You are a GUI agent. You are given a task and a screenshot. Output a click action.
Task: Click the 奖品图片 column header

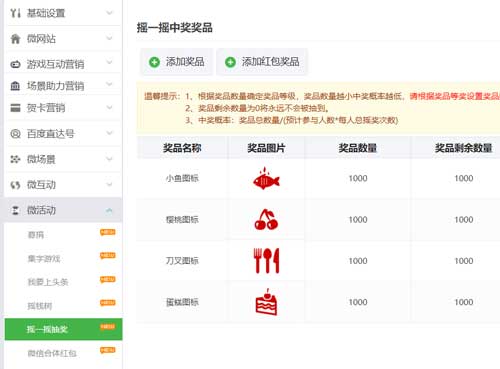[266, 148]
